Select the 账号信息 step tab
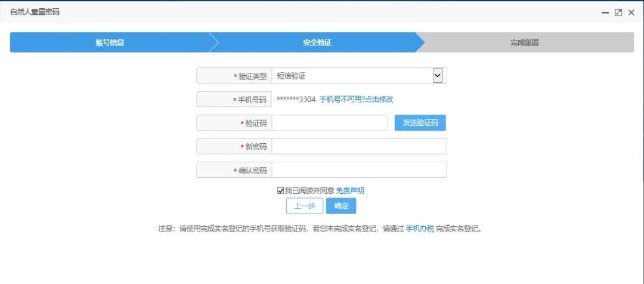 [110, 42]
